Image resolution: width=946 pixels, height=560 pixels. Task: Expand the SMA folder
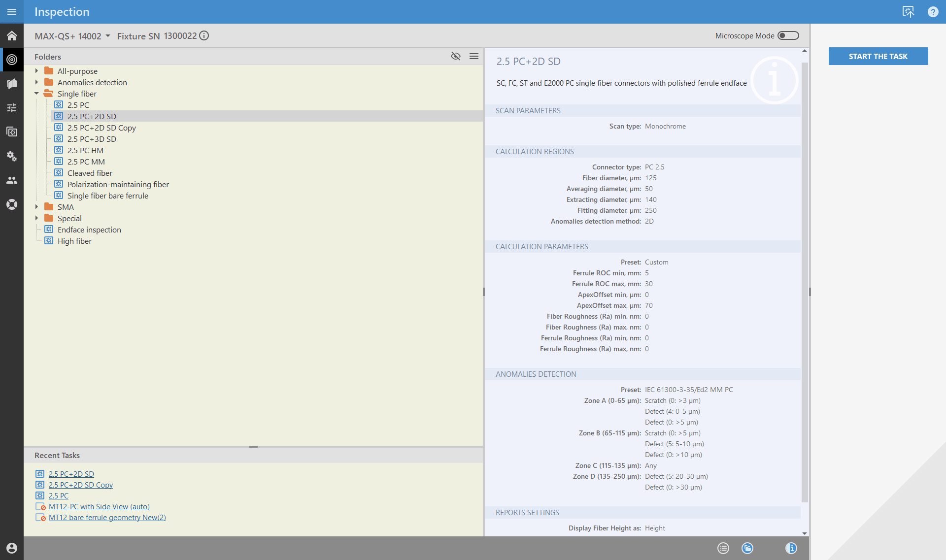click(x=37, y=207)
